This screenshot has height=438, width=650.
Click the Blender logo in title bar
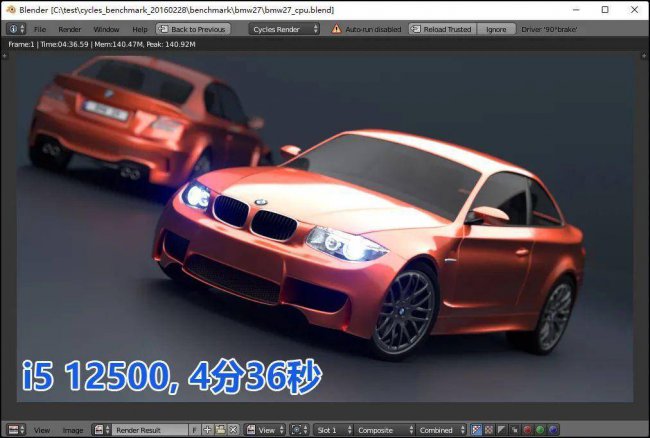(11, 10)
